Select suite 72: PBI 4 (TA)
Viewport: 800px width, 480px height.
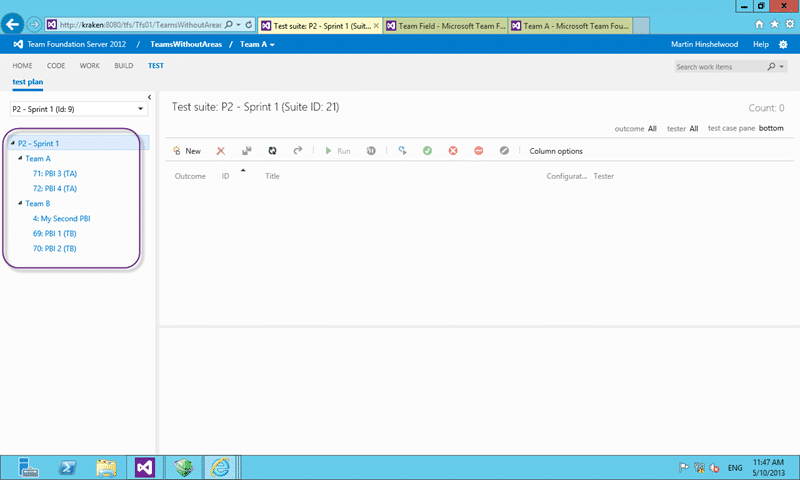pos(55,188)
